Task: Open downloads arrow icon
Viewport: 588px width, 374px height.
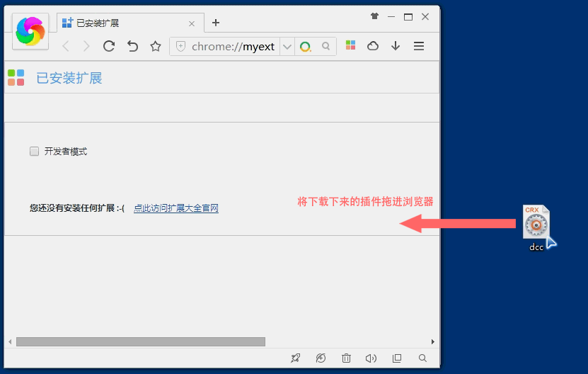Action: click(x=396, y=46)
